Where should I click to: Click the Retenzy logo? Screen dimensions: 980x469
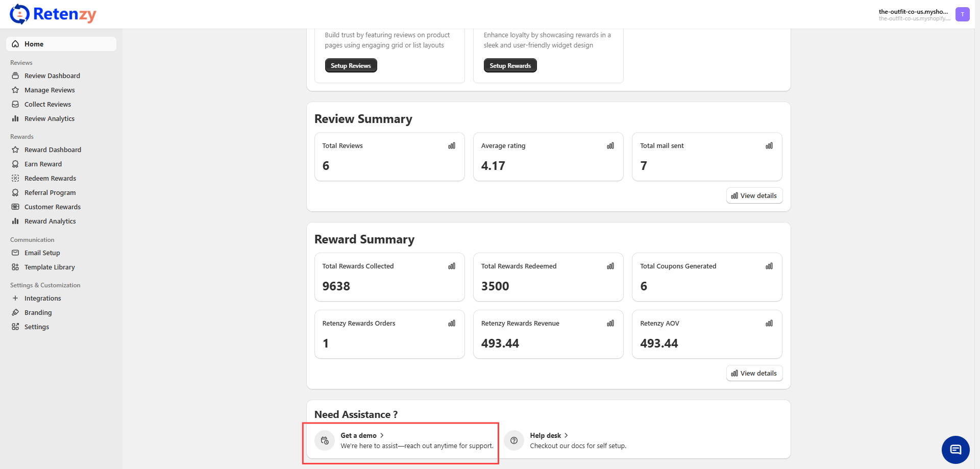click(x=53, y=14)
